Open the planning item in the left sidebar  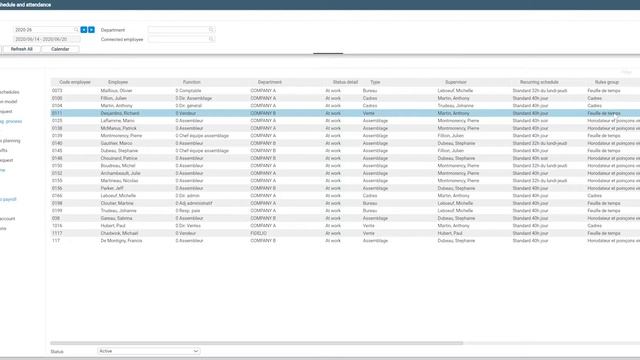click(10, 141)
